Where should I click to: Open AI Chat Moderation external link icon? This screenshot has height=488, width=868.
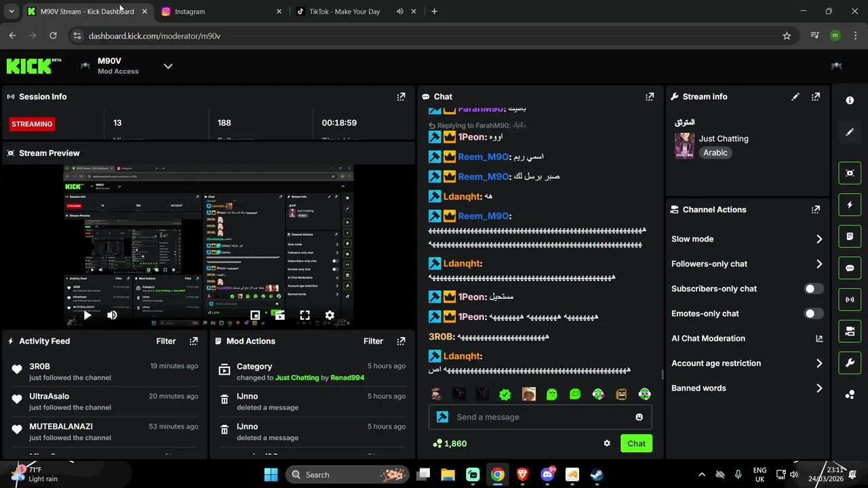(819, 339)
